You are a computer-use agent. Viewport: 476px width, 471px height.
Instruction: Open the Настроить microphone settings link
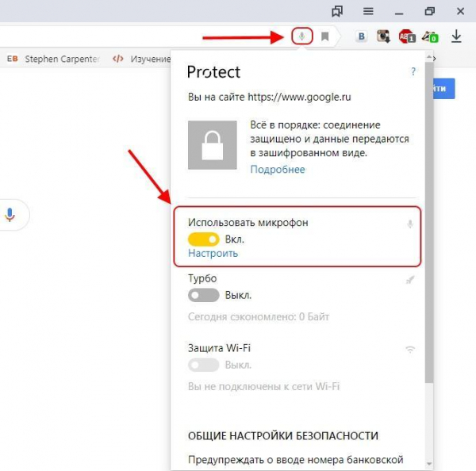point(213,254)
